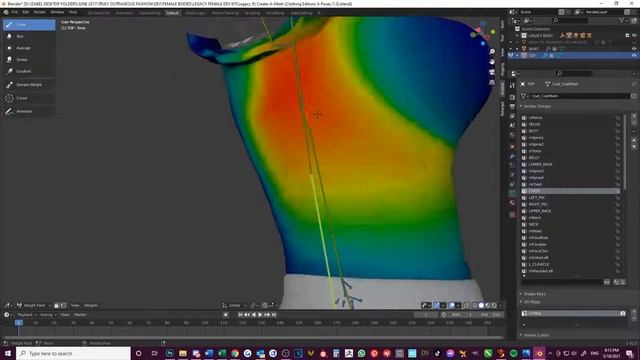The height and width of the screenshot is (360, 640).
Task: Open the Weight Paint mode dropdown
Action: 34,305
